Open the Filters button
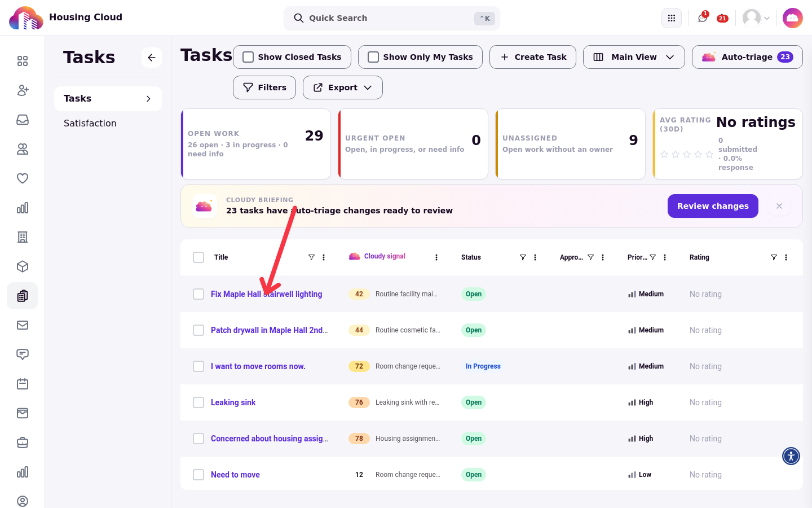Image resolution: width=812 pixels, height=508 pixels. point(264,87)
